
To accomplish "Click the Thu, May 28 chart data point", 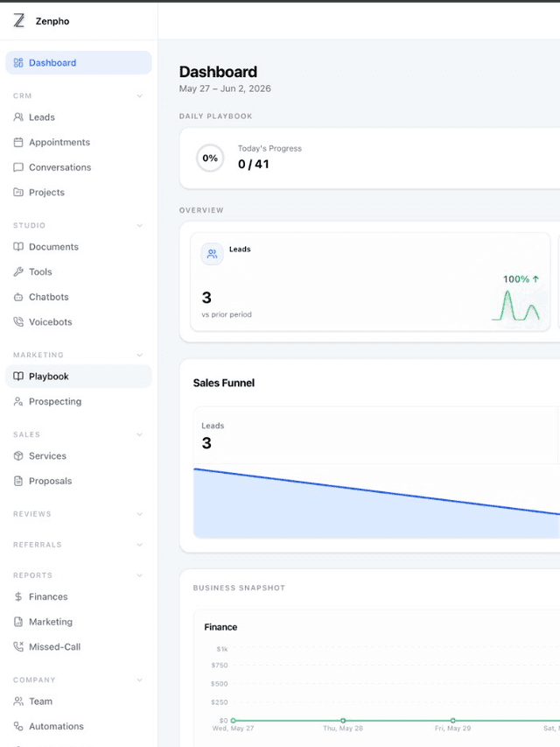I will (343, 721).
